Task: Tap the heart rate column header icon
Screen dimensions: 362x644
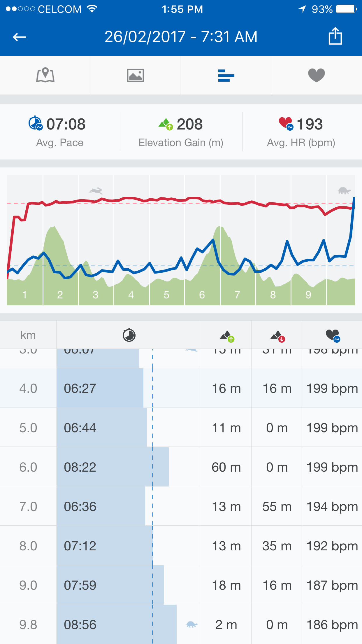Action: [333, 335]
